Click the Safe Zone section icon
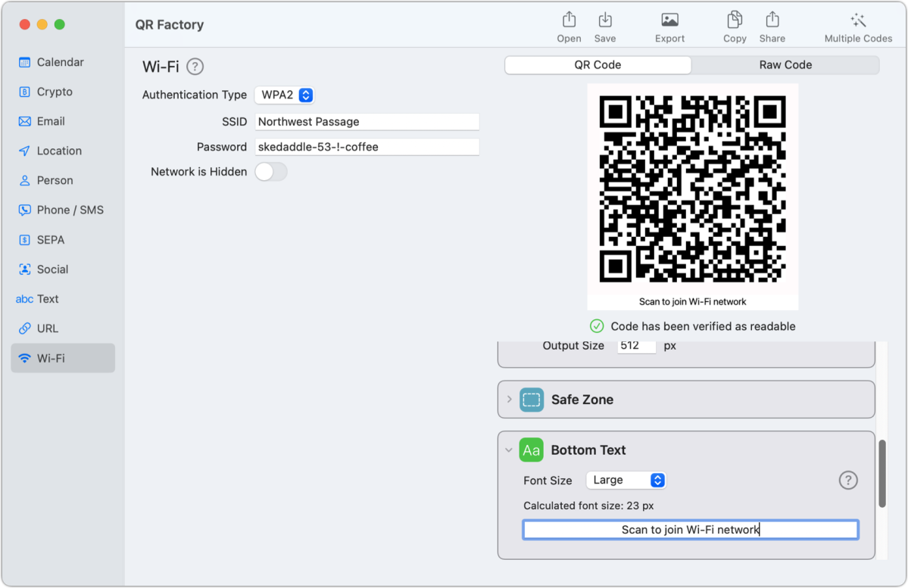Viewport: 908px width, 588px height. tap(531, 400)
